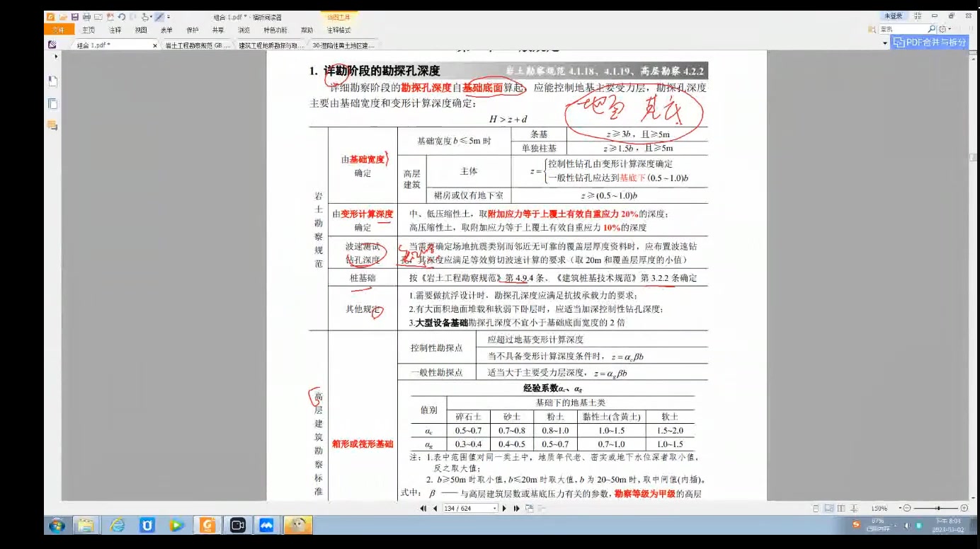
Task: Open Internet Explorer from taskbar
Action: click(x=117, y=525)
